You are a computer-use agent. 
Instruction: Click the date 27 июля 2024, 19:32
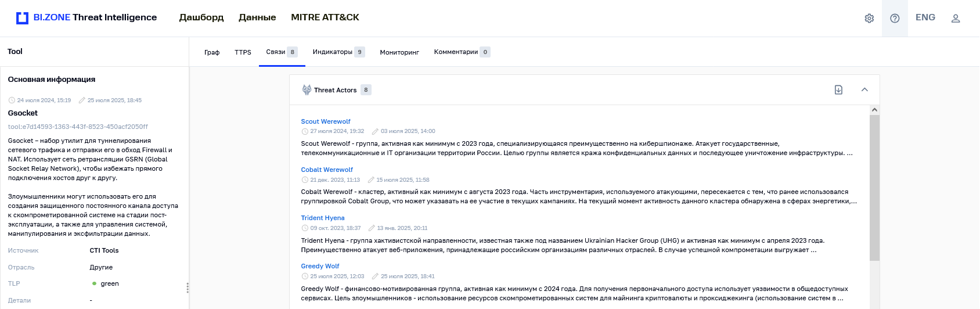[337, 131]
